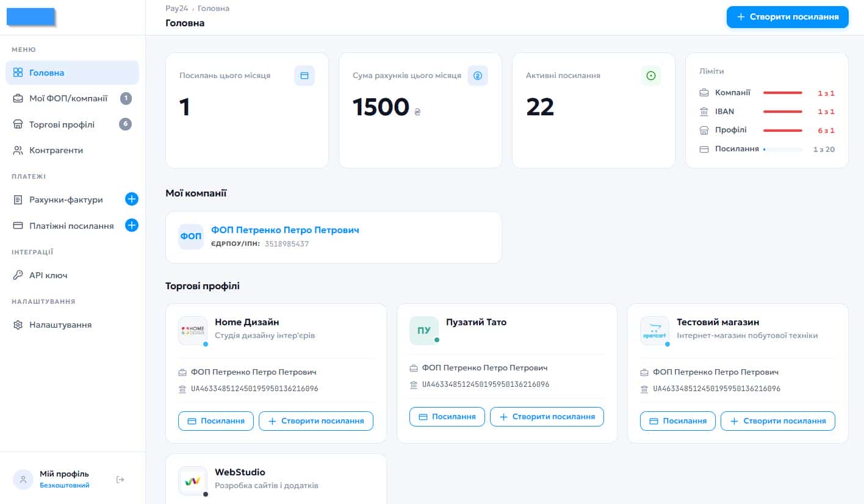Click Створити посилання in Пузатий Тато card

click(x=547, y=417)
